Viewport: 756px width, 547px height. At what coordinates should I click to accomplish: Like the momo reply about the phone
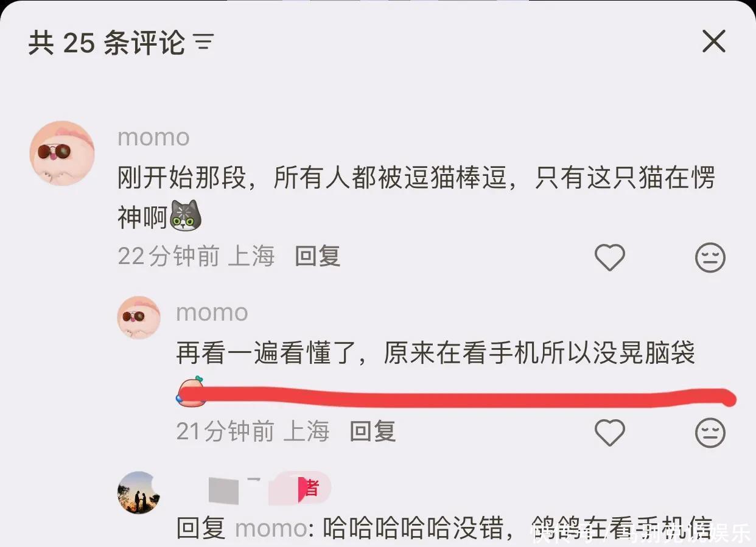609,433
